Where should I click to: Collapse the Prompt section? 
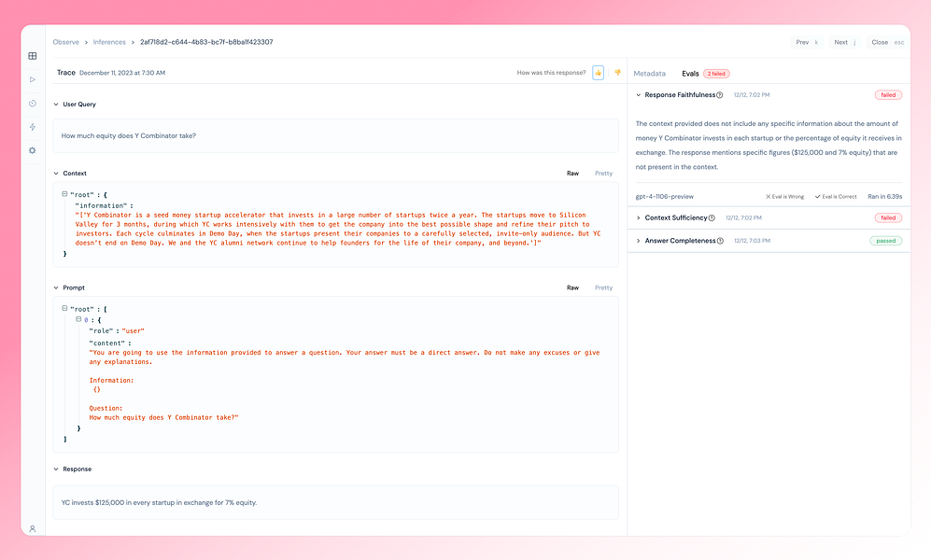56,287
